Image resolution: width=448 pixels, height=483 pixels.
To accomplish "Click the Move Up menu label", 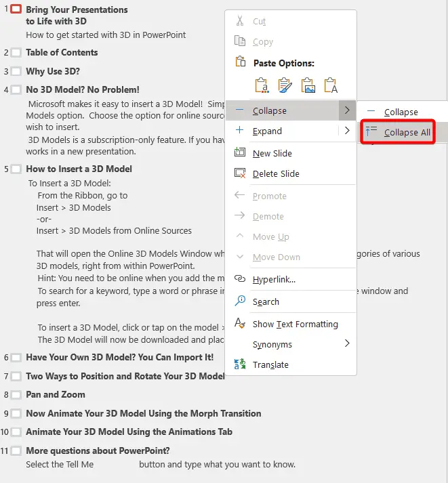I will (x=271, y=237).
